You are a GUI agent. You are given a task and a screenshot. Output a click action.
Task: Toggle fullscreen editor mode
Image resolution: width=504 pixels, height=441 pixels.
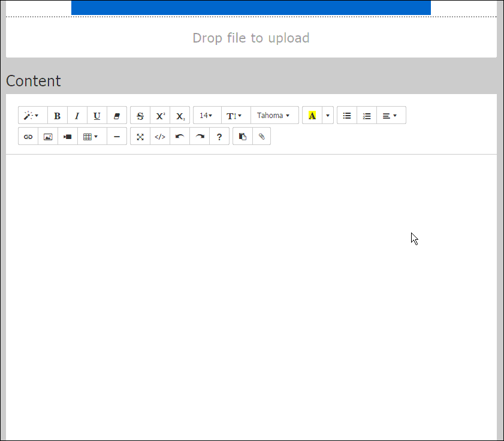[140, 137]
